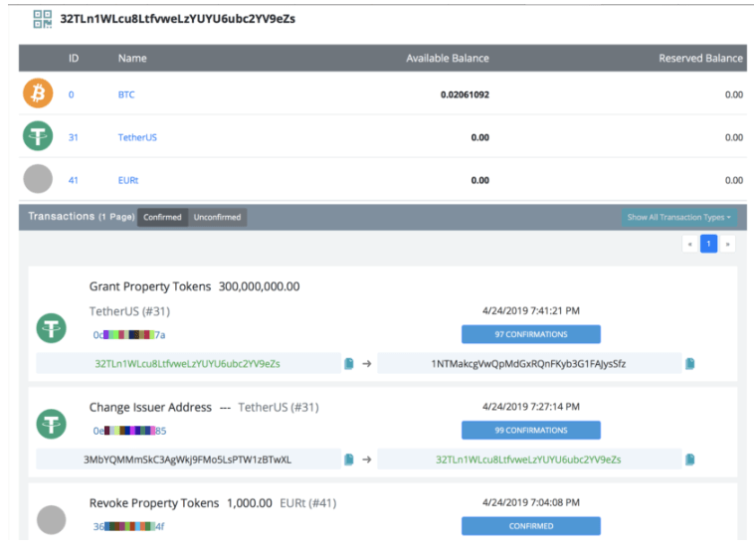Open property ID 31 link

(x=73, y=137)
